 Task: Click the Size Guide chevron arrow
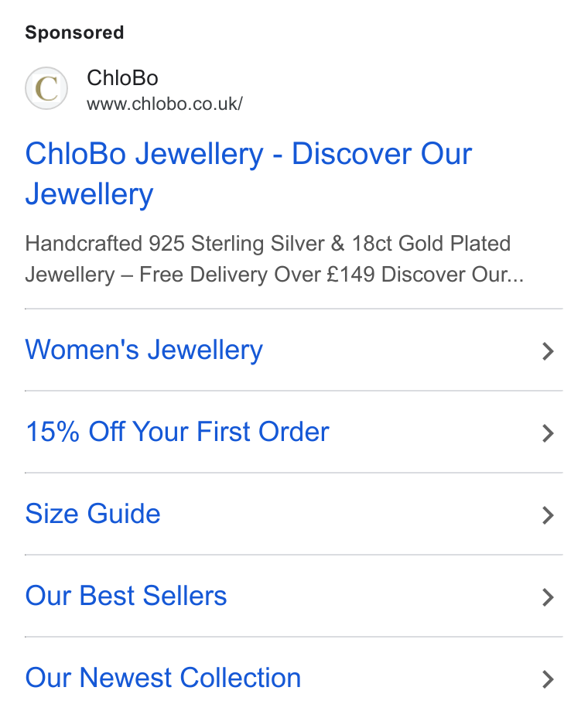point(548,515)
